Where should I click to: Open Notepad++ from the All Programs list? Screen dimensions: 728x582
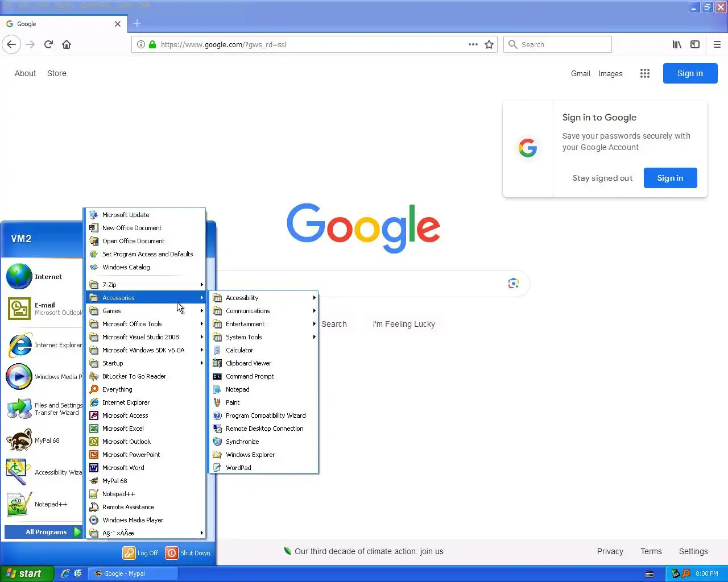pos(146,494)
